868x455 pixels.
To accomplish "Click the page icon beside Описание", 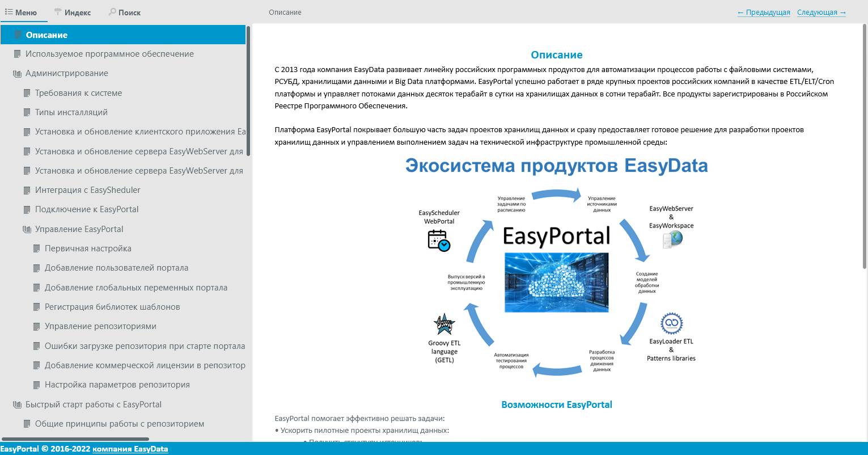I will tap(18, 35).
